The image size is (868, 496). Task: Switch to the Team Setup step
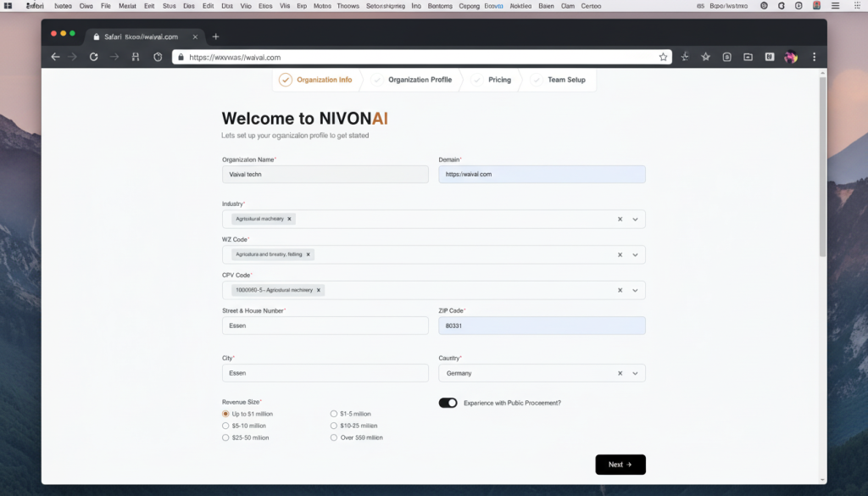pyautogui.click(x=565, y=80)
